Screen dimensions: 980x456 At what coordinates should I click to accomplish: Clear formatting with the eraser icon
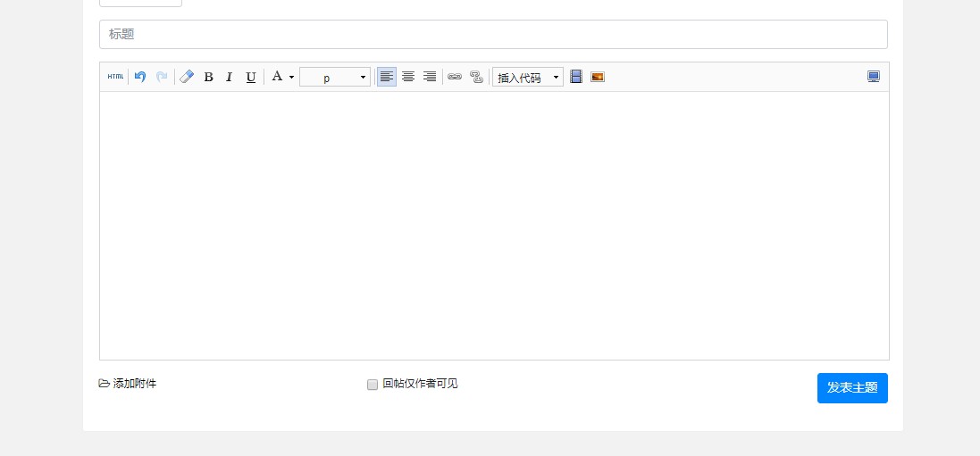[x=187, y=77]
